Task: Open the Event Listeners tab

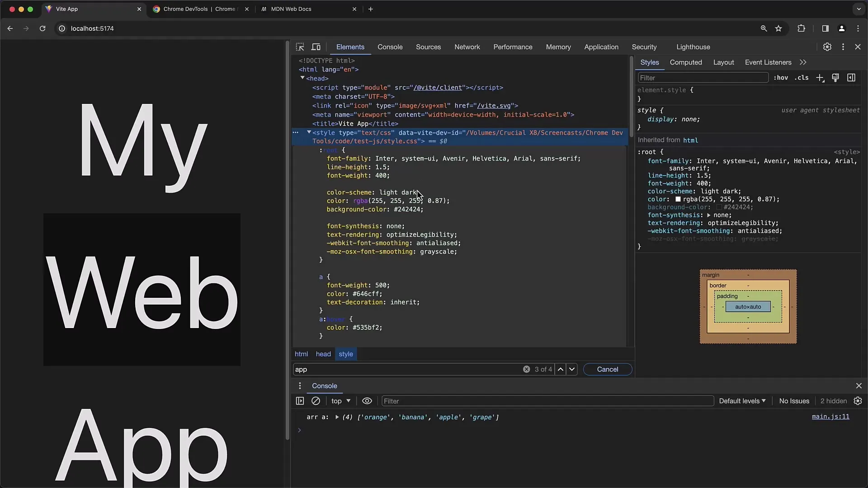Action: tap(768, 62)
